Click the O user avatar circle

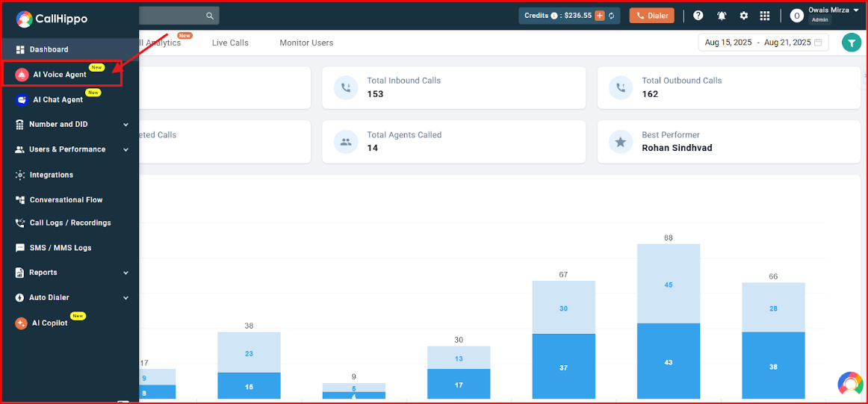(x=796, y=16)
